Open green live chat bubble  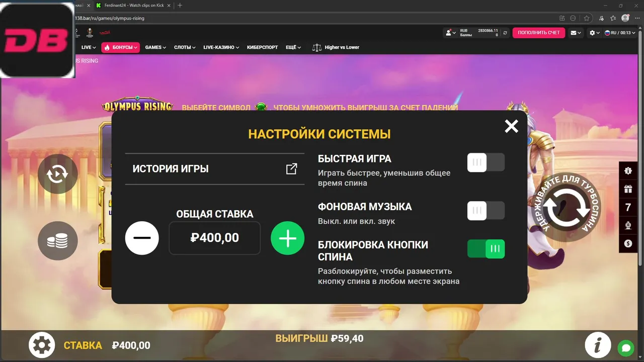(626, 348)
